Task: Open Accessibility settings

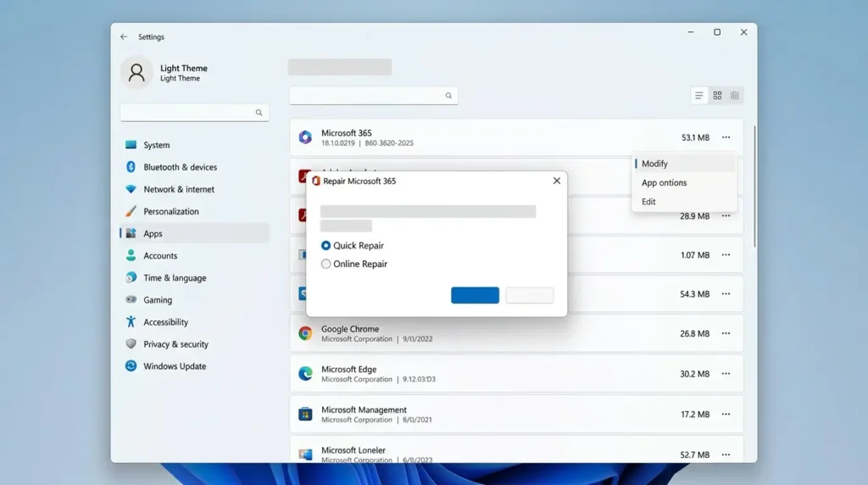Action: [x=194, y=322]
